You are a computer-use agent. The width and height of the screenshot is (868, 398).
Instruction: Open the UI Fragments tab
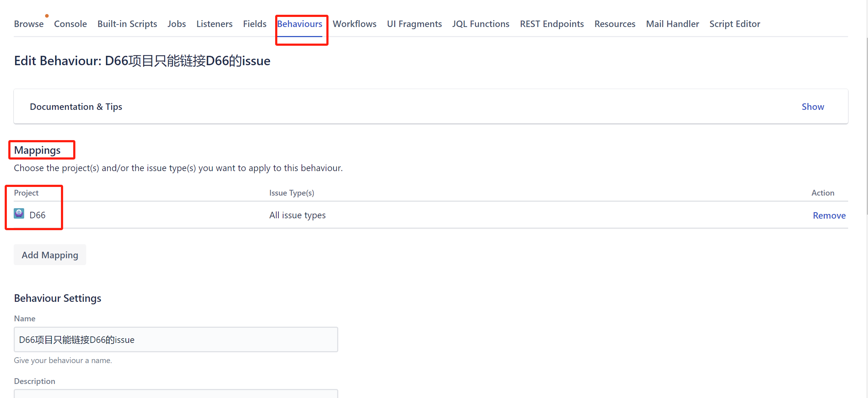coord(414,24)
